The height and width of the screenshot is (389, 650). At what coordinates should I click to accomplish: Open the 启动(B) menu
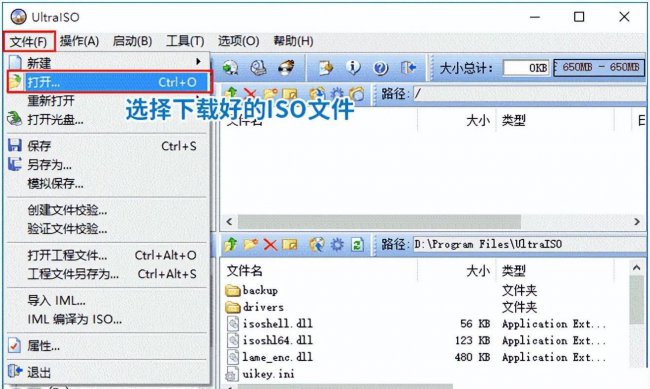coord(132,41)
